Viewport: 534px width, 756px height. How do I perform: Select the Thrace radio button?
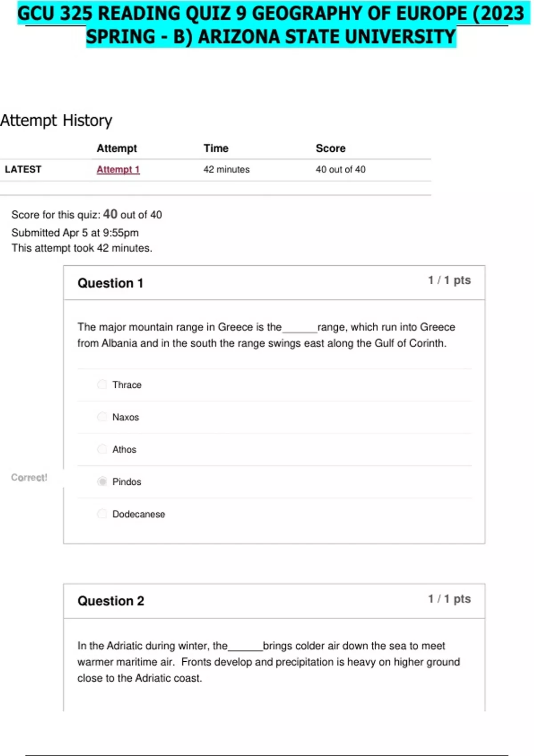(102, 384)
